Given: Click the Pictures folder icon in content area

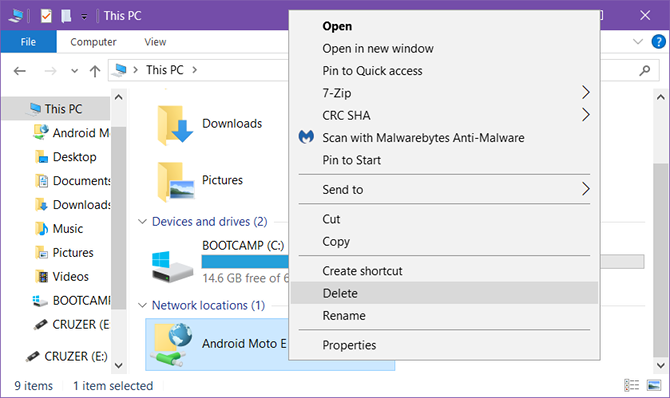Looking at the screenshot, I should (175, 181).
